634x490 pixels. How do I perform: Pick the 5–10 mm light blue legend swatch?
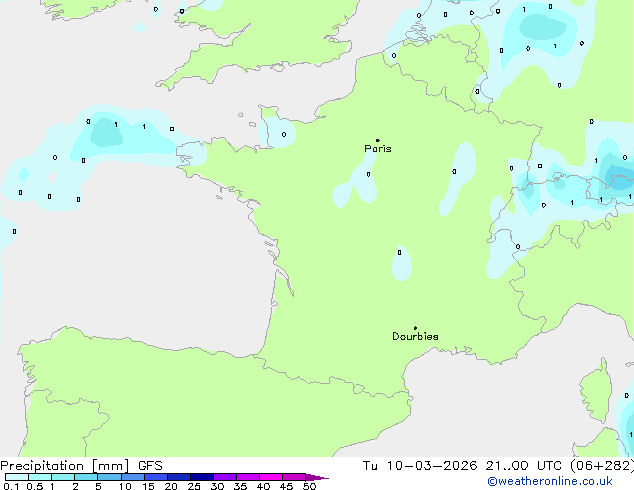point(109,477)
